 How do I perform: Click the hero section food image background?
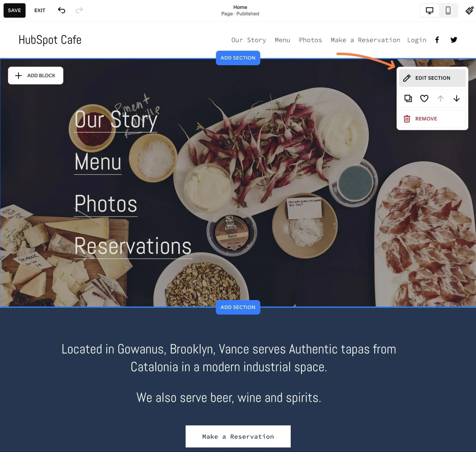click(x=238, y=182)
